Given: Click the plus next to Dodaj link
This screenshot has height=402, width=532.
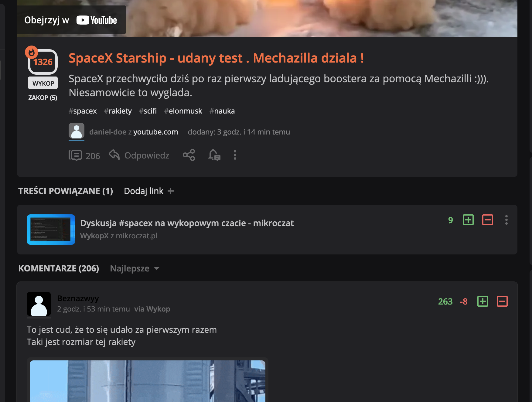Looking at the screenshot, I should tap(171, 191).
